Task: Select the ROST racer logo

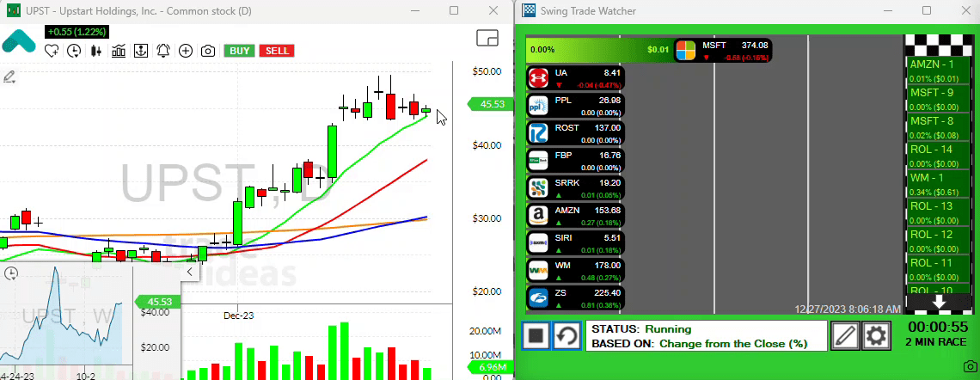Action: click(538, 133)
